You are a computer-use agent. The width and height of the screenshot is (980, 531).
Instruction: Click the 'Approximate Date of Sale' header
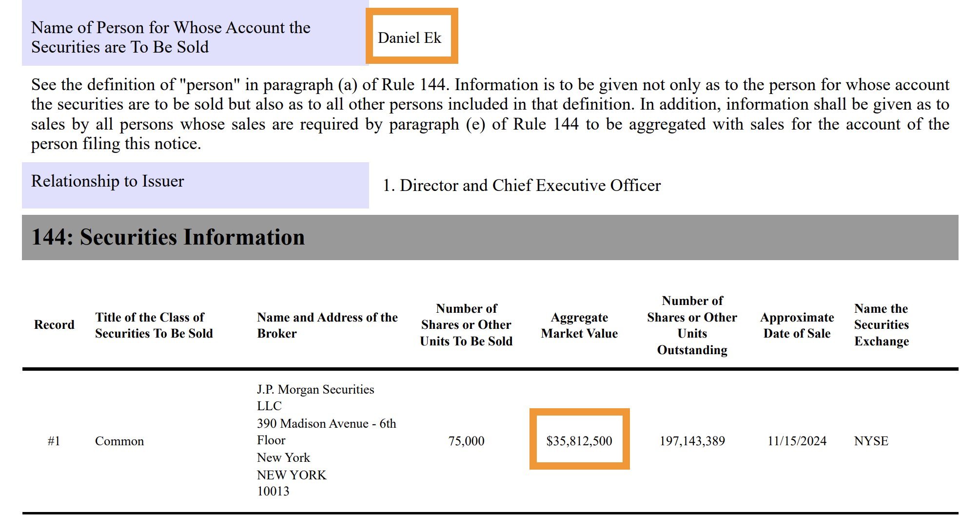797,325
